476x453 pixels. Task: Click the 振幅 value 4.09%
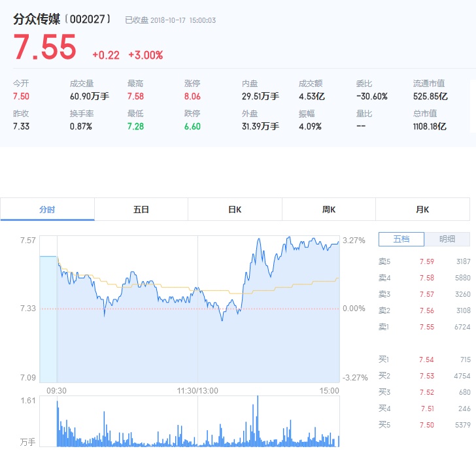[310, 126]
